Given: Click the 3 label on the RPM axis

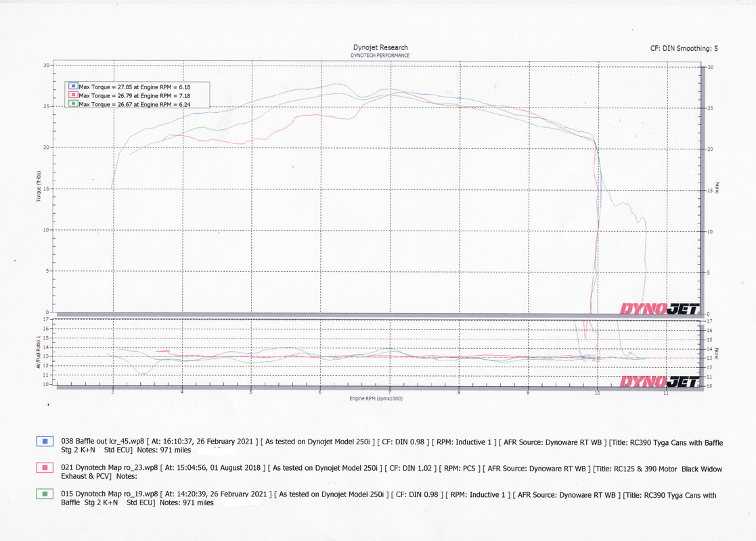Looking at the screenshot, I should click(113, 392).
